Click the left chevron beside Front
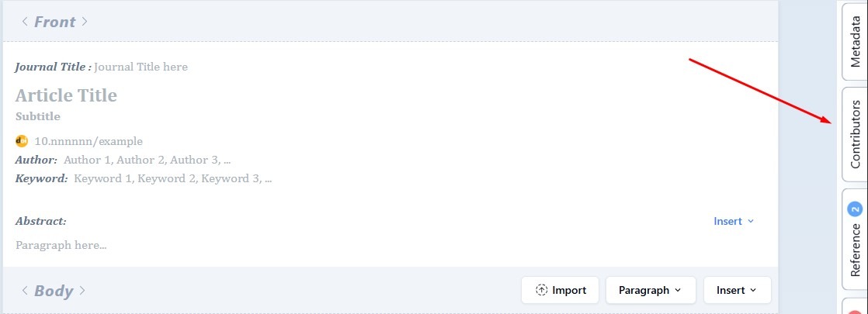Image resolution: width=868 pixels, height=314 pixels. coord(25,22)
